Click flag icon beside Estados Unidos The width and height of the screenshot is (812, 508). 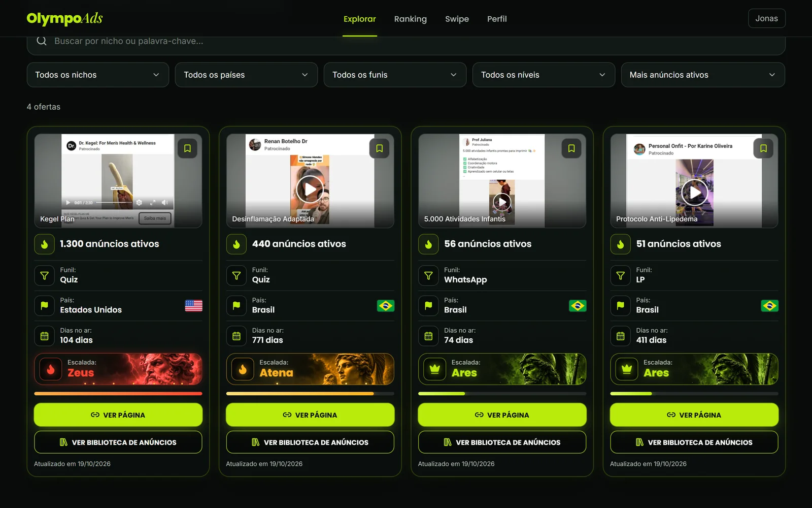tap(45, 305)
